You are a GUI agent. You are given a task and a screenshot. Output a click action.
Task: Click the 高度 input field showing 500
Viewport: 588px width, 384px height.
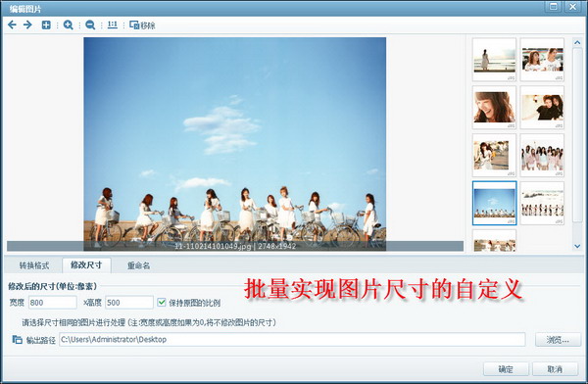tap(129, 303)
